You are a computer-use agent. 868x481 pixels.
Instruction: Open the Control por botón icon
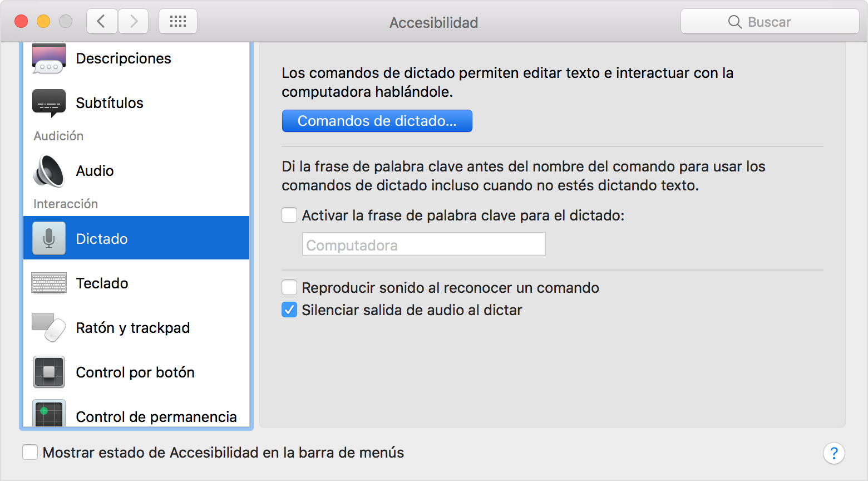click(x=49, y=372)
